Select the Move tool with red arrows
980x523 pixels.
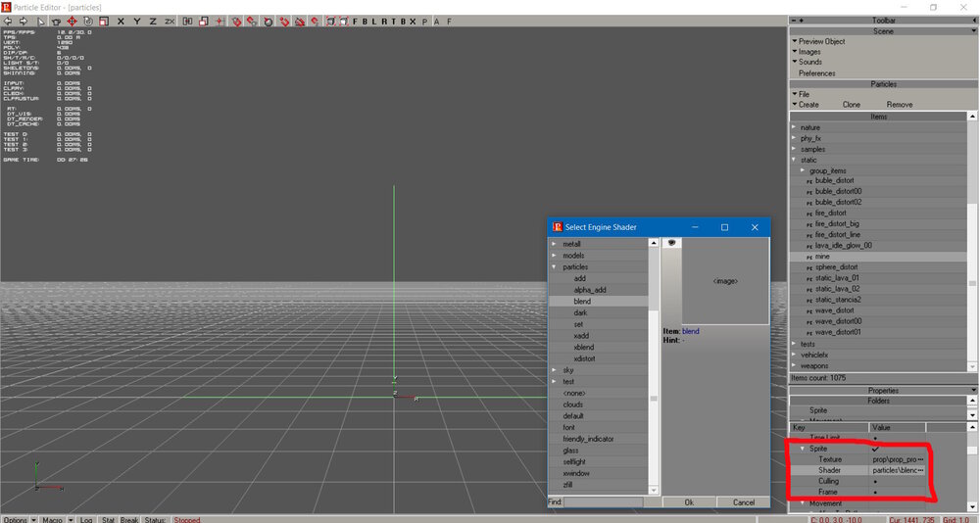click(x=72, y=21)
